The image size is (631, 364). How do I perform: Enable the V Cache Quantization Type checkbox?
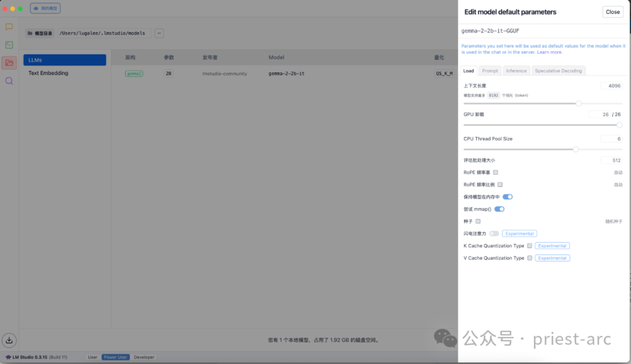click(x=529, y=258)
